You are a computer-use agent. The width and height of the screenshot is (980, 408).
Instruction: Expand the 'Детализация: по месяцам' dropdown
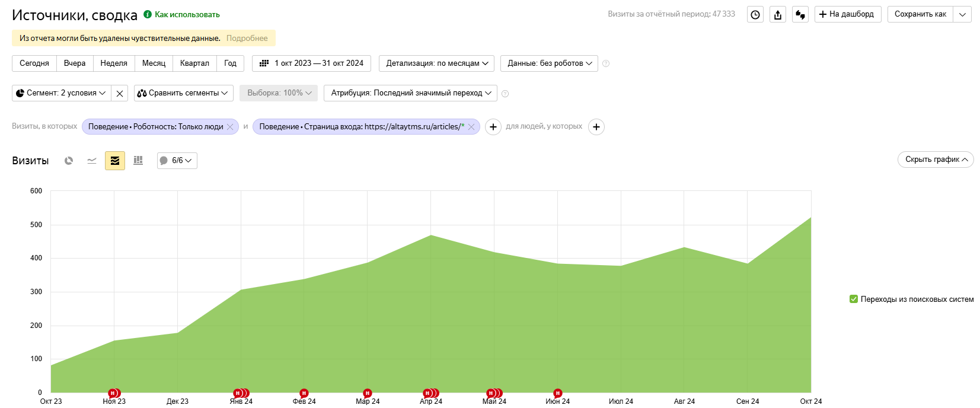[x=437, y=63]
